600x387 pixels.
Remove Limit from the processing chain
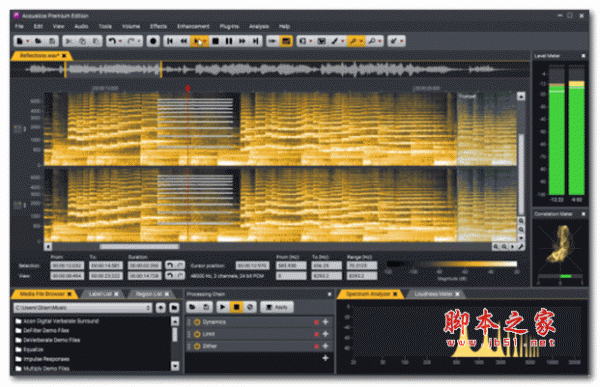tap(316, 334)
